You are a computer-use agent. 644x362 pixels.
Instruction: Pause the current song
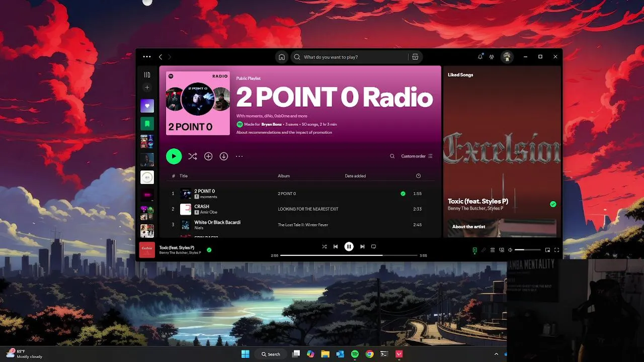349,246
